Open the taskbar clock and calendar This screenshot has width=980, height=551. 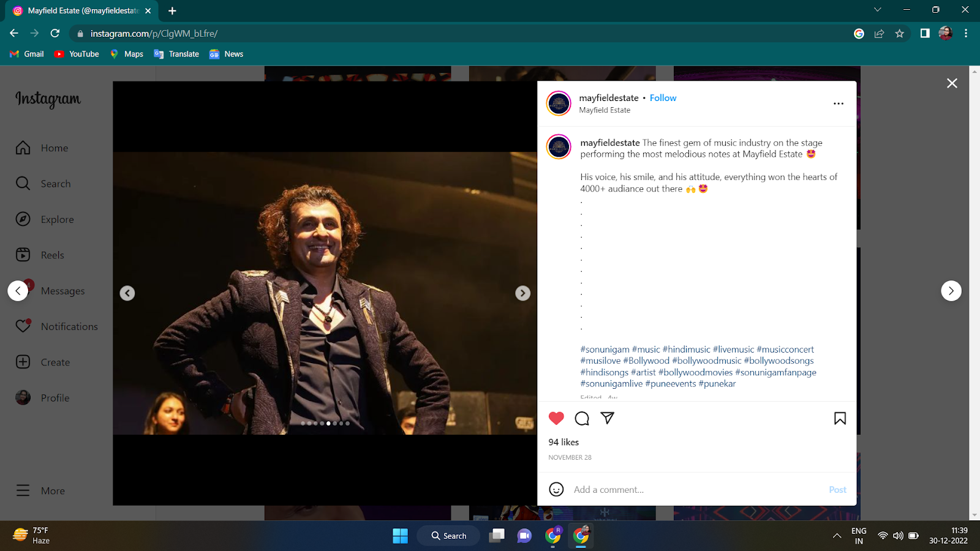coord(948,536)
